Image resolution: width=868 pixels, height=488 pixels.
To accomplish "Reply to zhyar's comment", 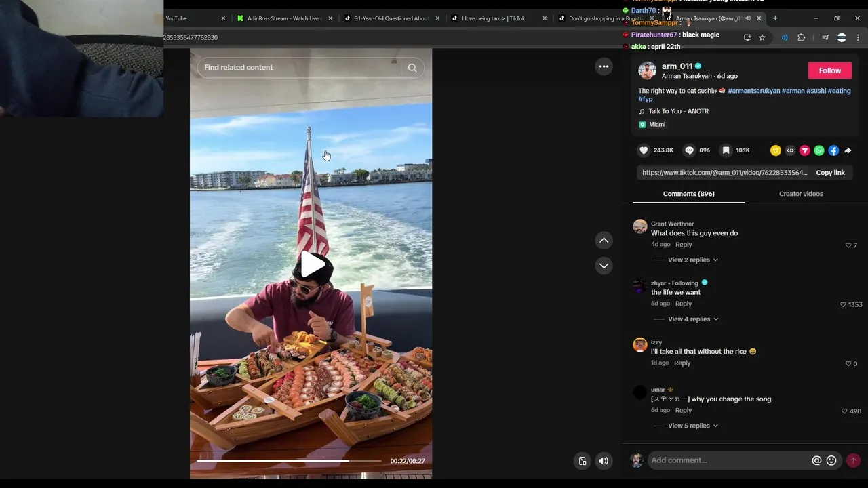I will tap(684, 304).
